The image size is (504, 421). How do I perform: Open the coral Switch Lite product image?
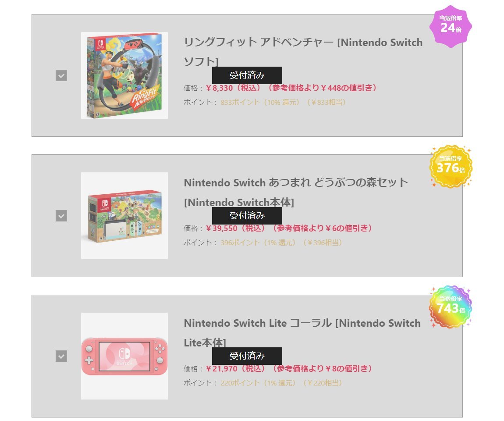click(x=124, y=356)
